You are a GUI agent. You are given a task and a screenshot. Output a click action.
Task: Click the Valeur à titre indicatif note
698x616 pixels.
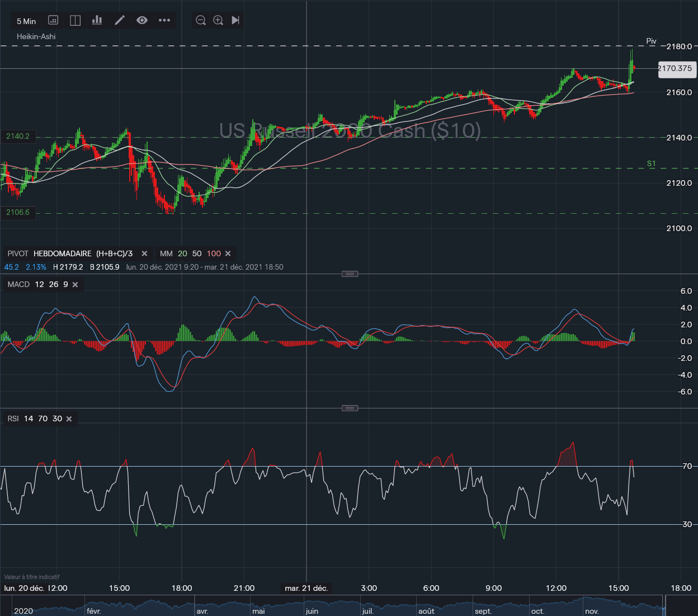point(32,577)
